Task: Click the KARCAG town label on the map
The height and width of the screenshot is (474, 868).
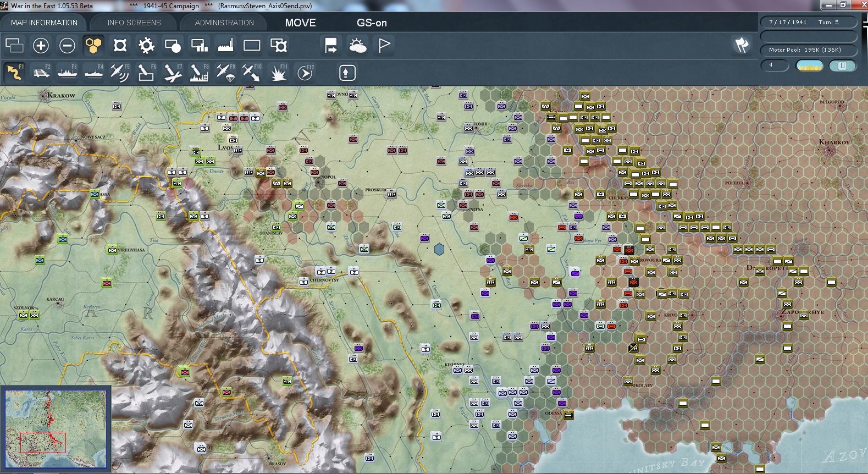Action: [55, 300]
